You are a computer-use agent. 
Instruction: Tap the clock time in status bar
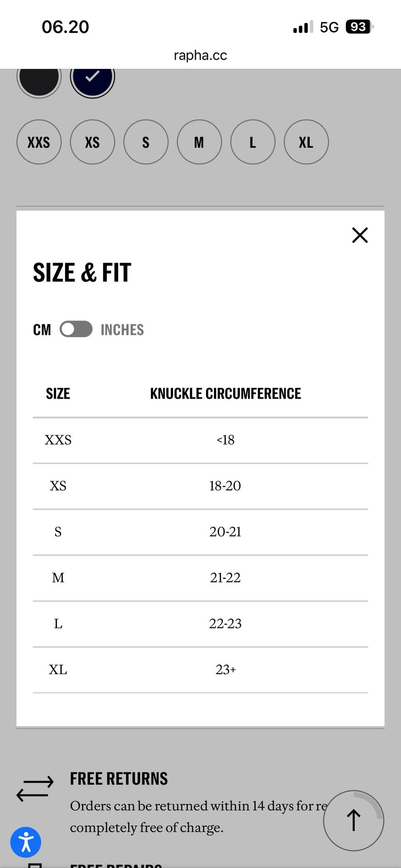pyautogui.click(x=65, y=27)
